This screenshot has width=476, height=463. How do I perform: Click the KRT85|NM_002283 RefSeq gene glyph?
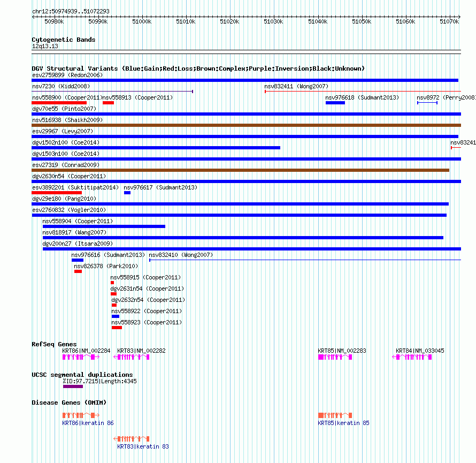tap(335, 357)
